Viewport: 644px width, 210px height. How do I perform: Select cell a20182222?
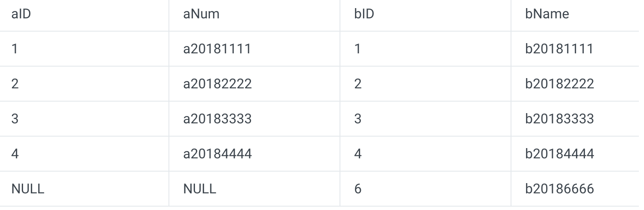click(217, 84)
